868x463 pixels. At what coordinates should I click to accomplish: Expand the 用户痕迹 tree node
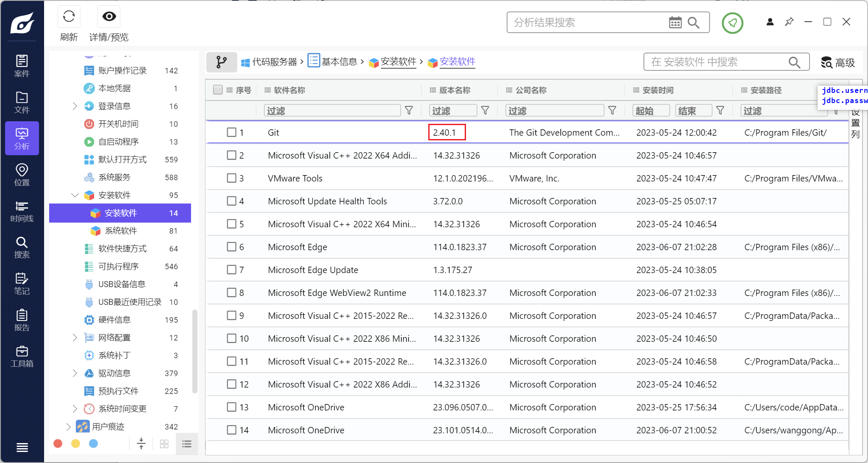pos(68,427)
